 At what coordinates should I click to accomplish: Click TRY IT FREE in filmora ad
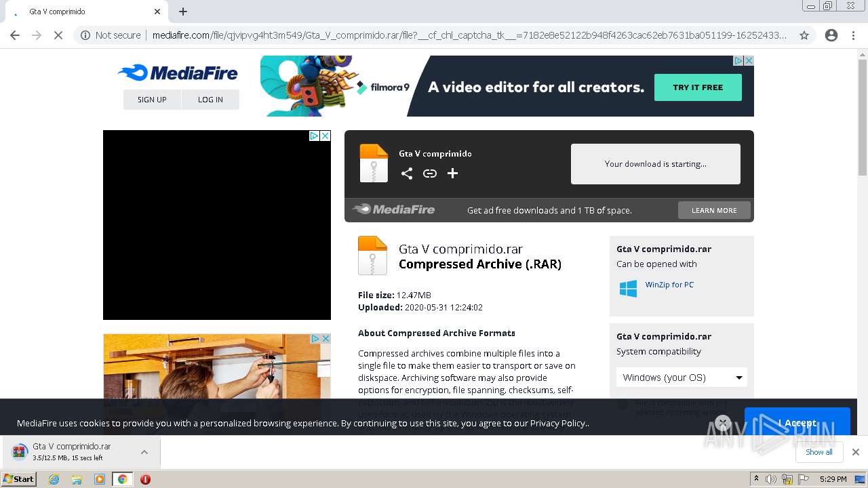click(x=698, y=87)
